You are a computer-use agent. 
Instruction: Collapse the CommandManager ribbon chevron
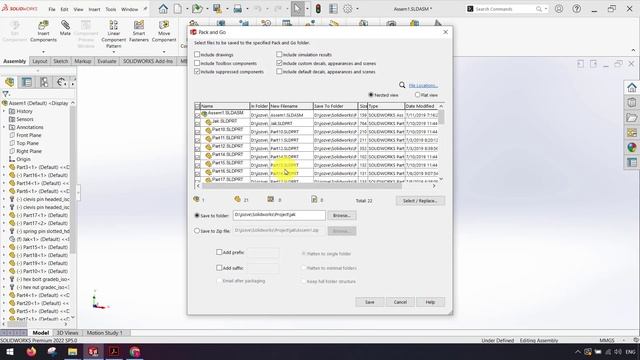coord(633,50)
